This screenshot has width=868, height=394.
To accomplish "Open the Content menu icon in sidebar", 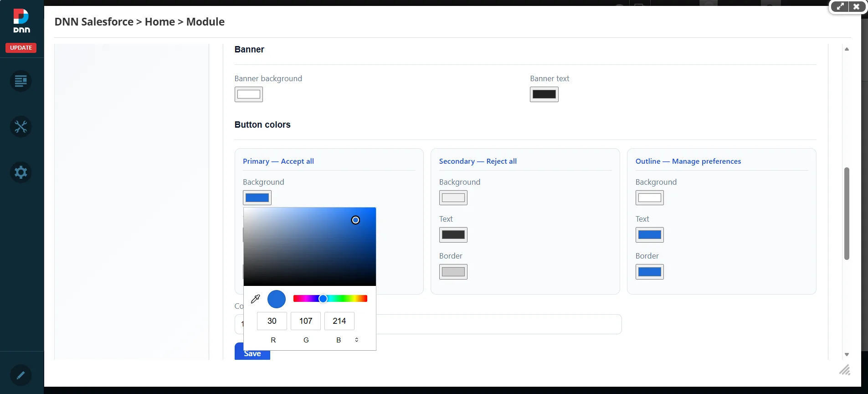I will (21, 81).
